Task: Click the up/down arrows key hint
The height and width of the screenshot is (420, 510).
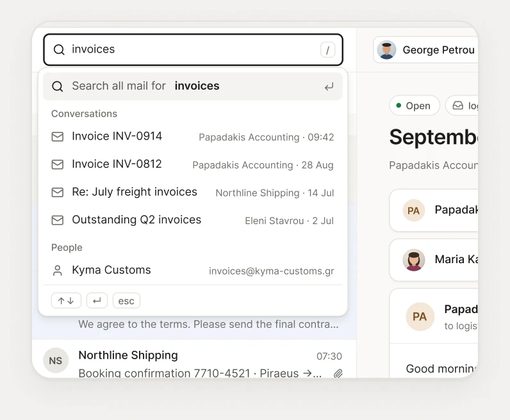Action: pos(66,301)
